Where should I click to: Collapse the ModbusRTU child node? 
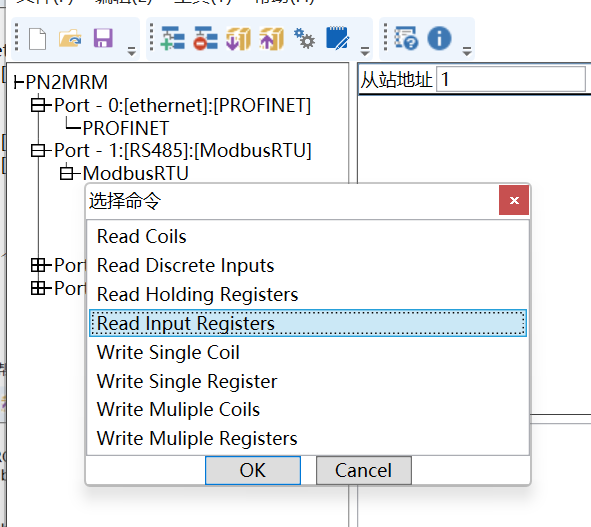point(67,173)
